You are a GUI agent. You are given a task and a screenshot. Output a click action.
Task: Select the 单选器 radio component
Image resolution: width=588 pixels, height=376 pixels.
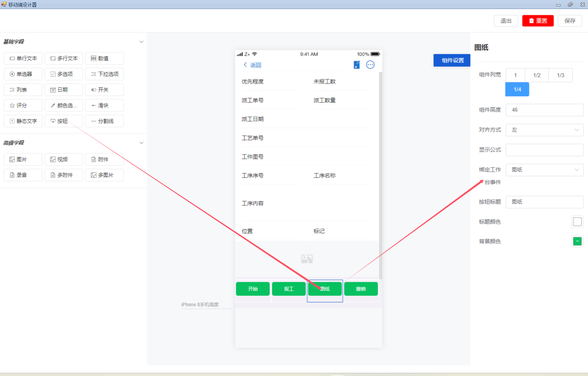click(23, 74)
